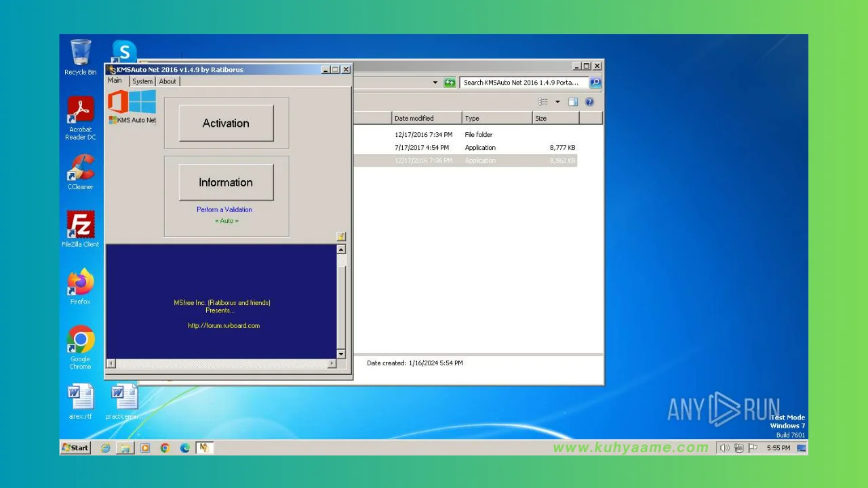
Task: Click Date created text in details pane
Action: tap(415, 363)
